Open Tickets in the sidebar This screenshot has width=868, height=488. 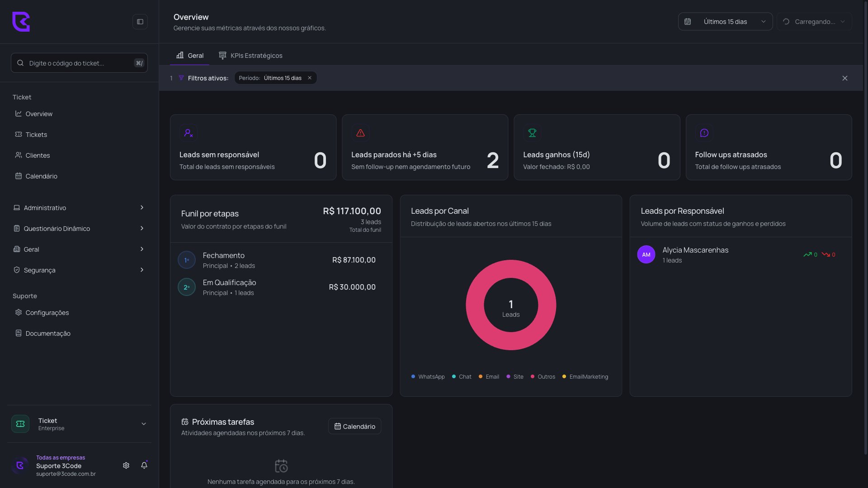[x=79, y=135]
